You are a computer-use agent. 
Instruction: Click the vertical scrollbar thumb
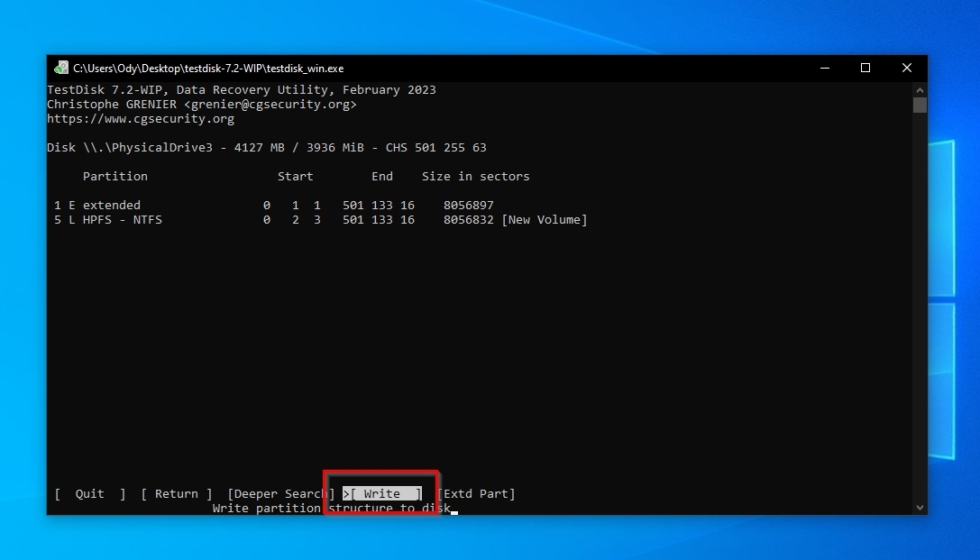920,106
